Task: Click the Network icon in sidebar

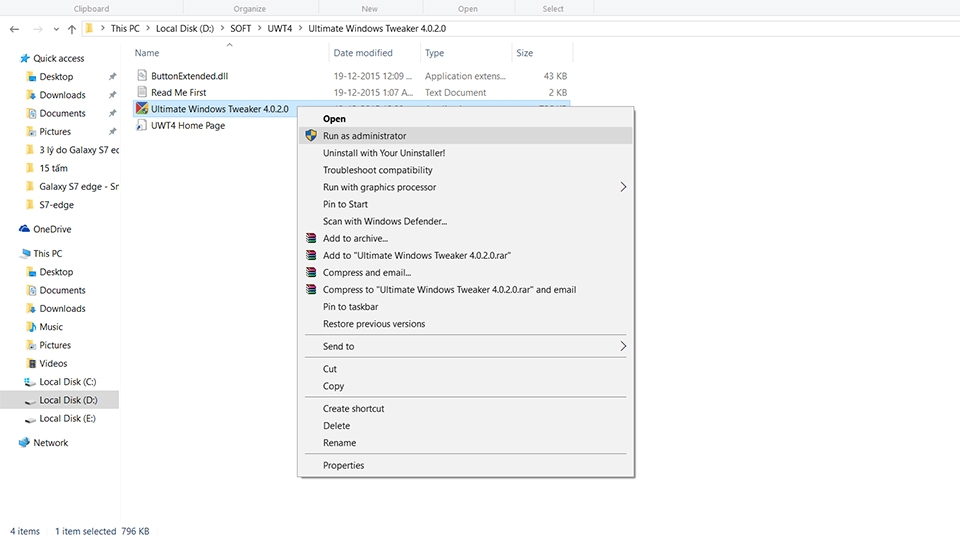Action: (24, 443)
